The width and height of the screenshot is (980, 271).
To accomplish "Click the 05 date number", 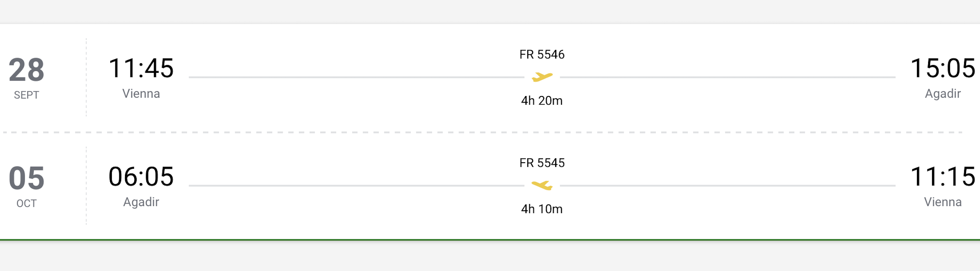I will click(27, 178).
